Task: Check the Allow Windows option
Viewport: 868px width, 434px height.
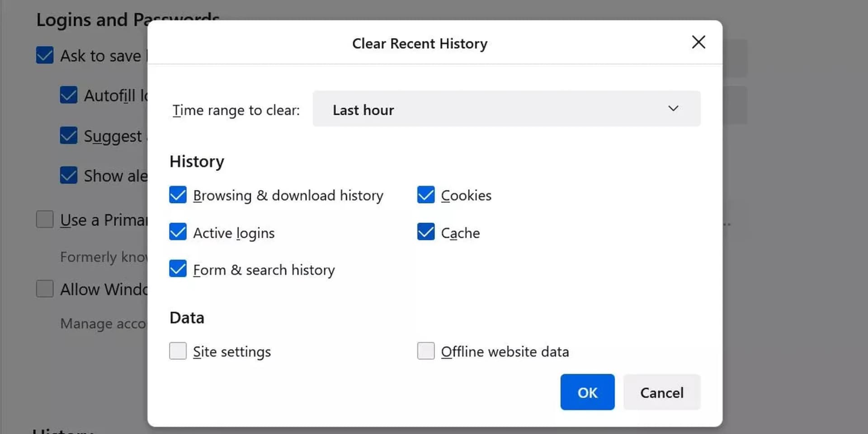Action: [x=44, y=289]
